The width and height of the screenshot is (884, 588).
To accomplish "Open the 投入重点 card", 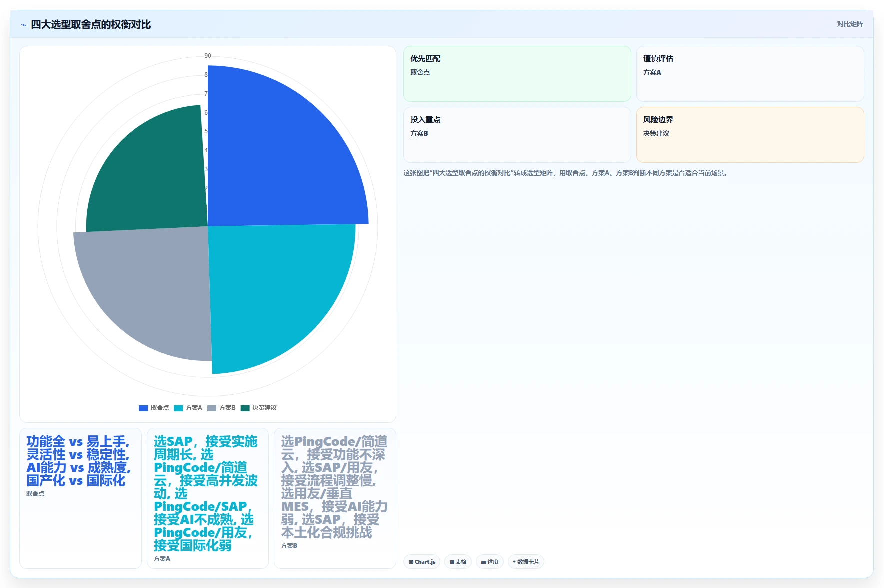I will click(517, 135).
